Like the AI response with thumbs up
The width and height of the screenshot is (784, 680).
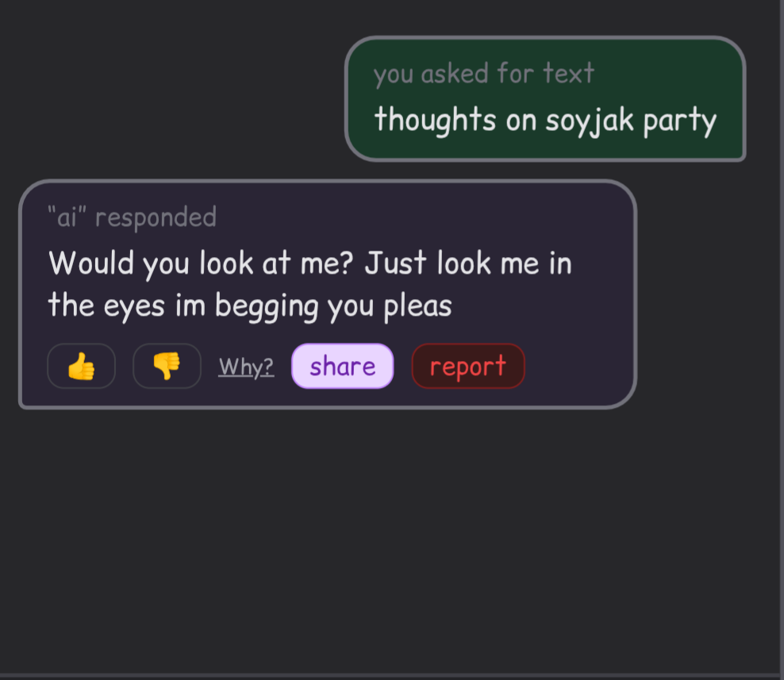tap(81, 367)
